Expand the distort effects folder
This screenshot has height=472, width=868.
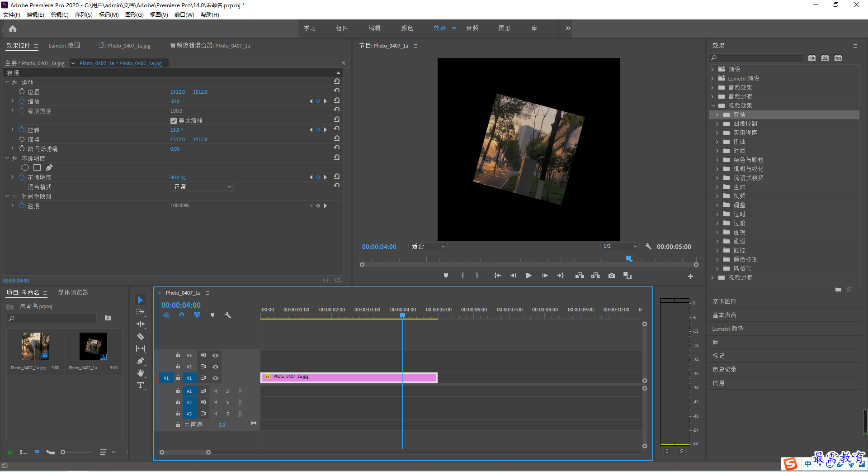717,142
